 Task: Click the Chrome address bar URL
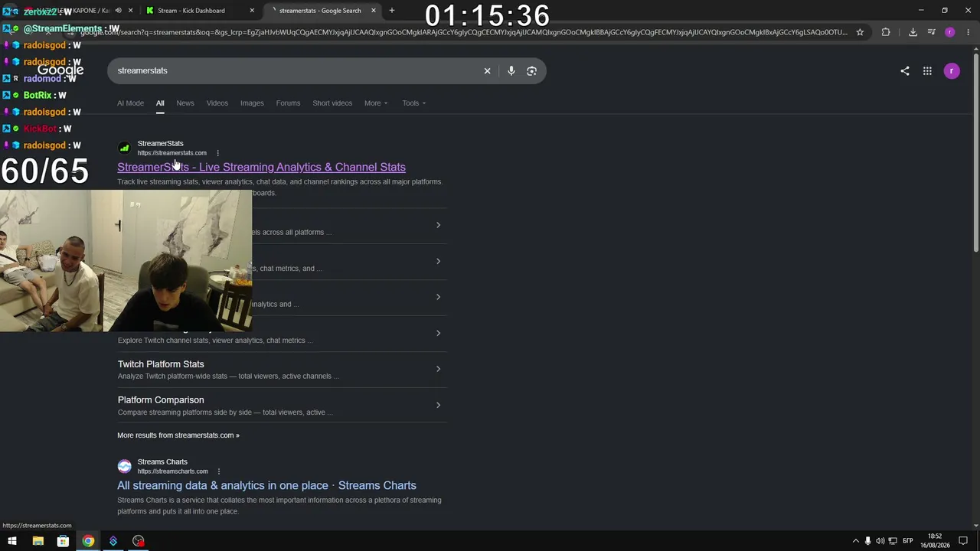[464, 32]
